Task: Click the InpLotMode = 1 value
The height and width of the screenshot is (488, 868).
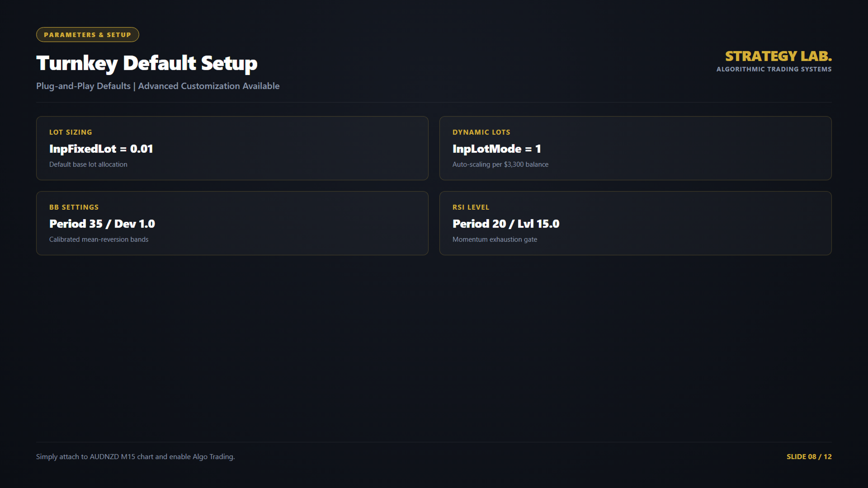Action: (497, 149)
